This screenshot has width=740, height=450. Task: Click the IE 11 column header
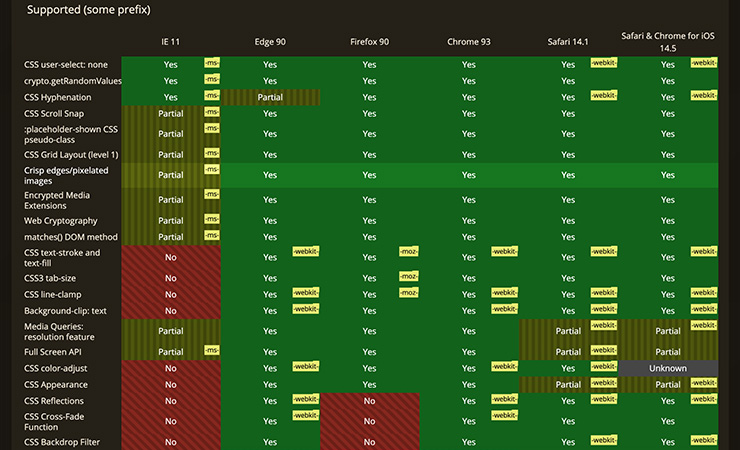click(x=170, y=42)
